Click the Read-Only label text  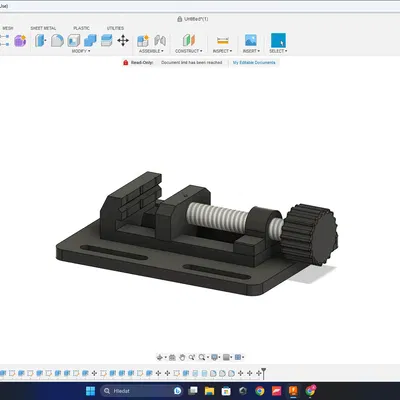(x=142, y=62)
